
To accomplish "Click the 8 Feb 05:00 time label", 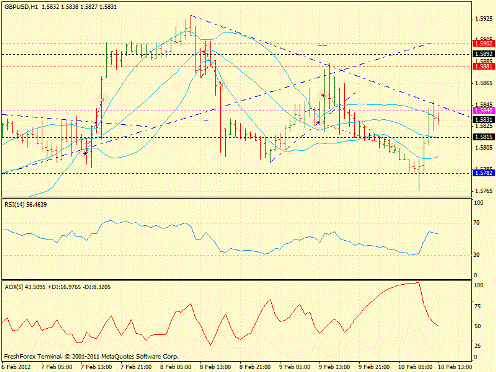I will [176, 367].
